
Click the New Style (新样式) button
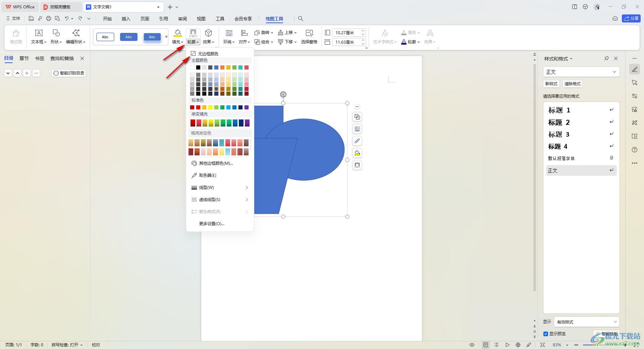click(551, 84)
